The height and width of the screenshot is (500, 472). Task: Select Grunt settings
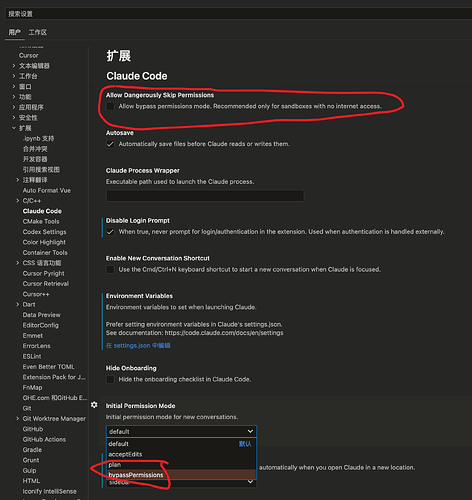31,460
